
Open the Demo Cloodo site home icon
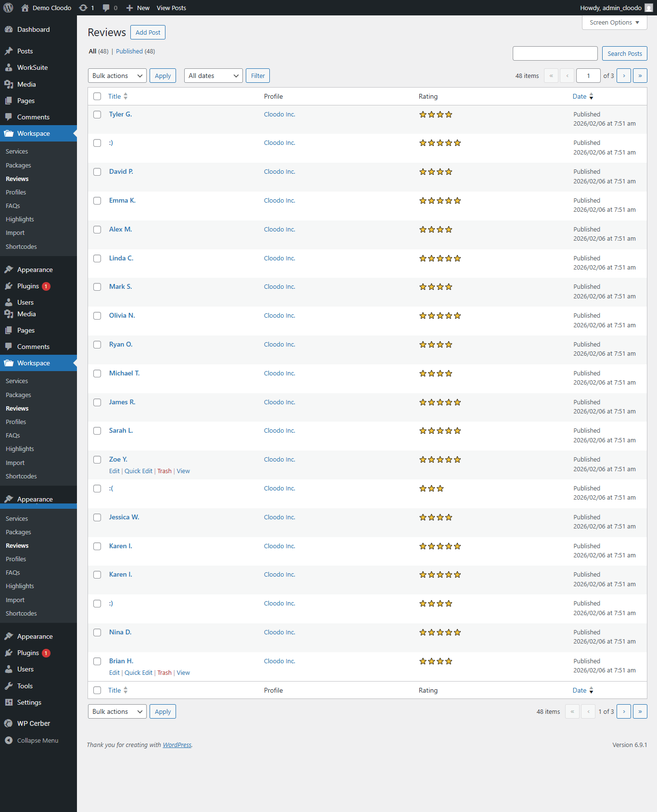coord(25,8)
